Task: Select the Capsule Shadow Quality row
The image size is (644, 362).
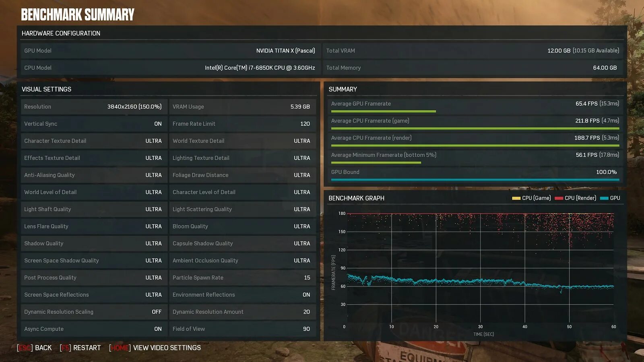Action: tap(242, 243)
